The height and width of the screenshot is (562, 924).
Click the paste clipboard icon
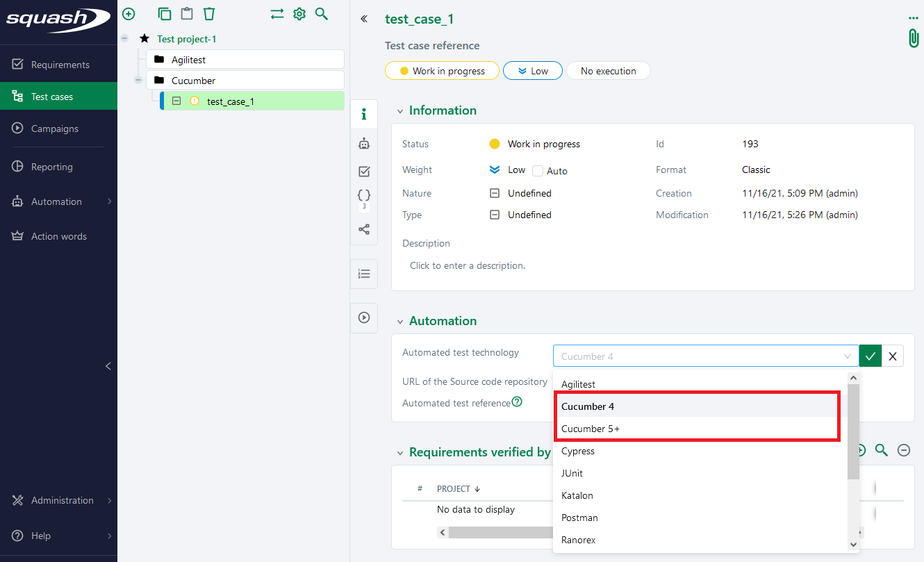point(187,14)
